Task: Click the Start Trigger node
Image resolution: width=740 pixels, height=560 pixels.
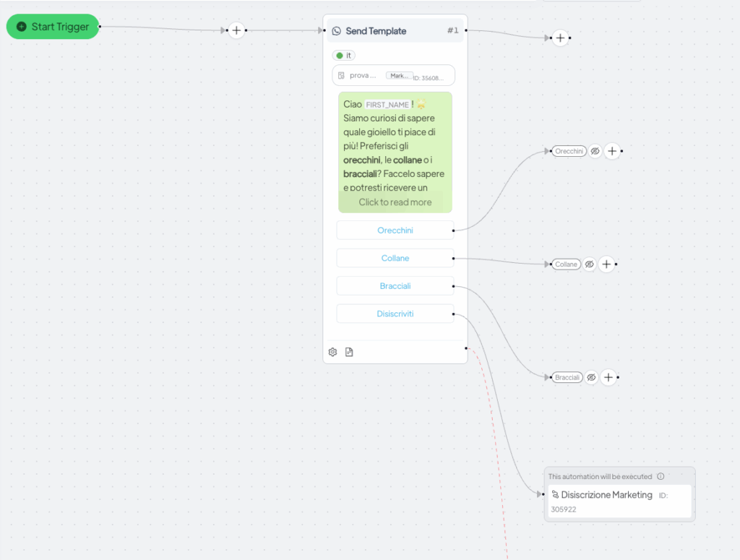Action: coord(53,27)
